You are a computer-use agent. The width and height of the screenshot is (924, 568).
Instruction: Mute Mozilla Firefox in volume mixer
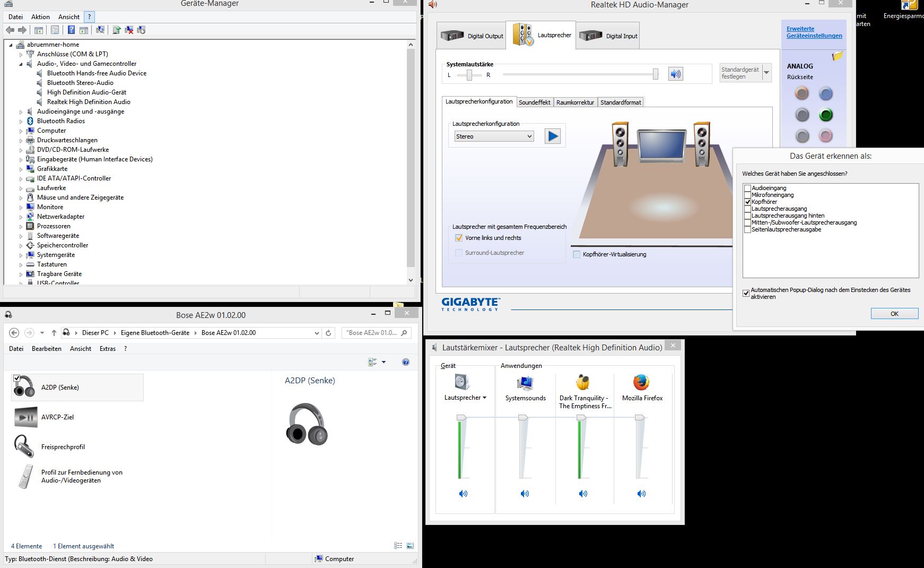coord(641,494)
